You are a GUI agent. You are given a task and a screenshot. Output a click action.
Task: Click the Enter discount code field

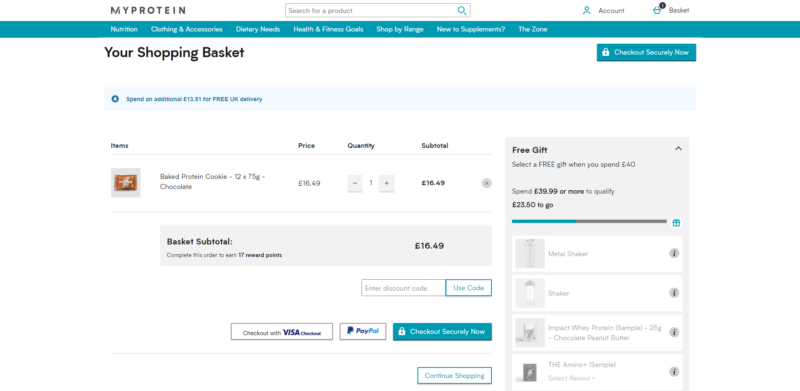(403, 288)
